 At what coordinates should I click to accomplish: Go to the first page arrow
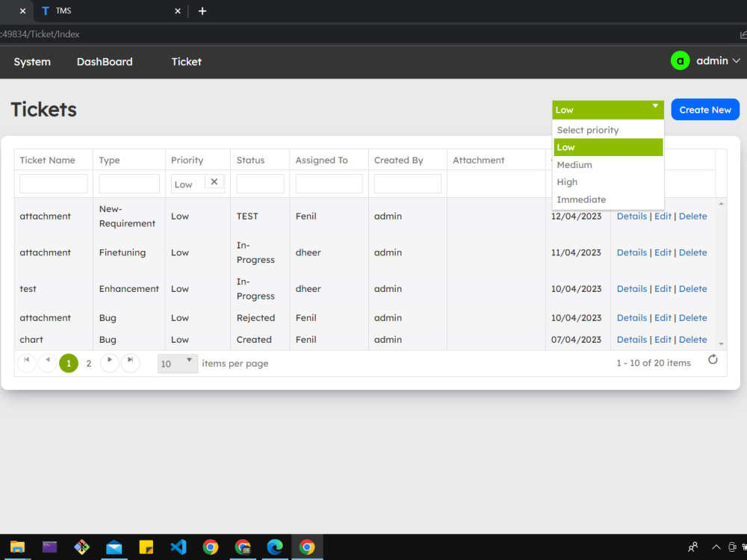tap(27, 362)
